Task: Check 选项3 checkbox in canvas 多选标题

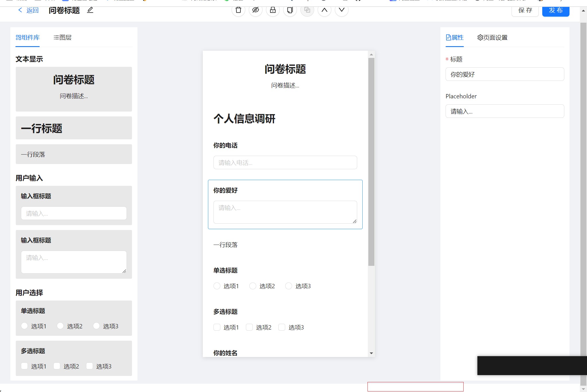Action: [282, 327]
